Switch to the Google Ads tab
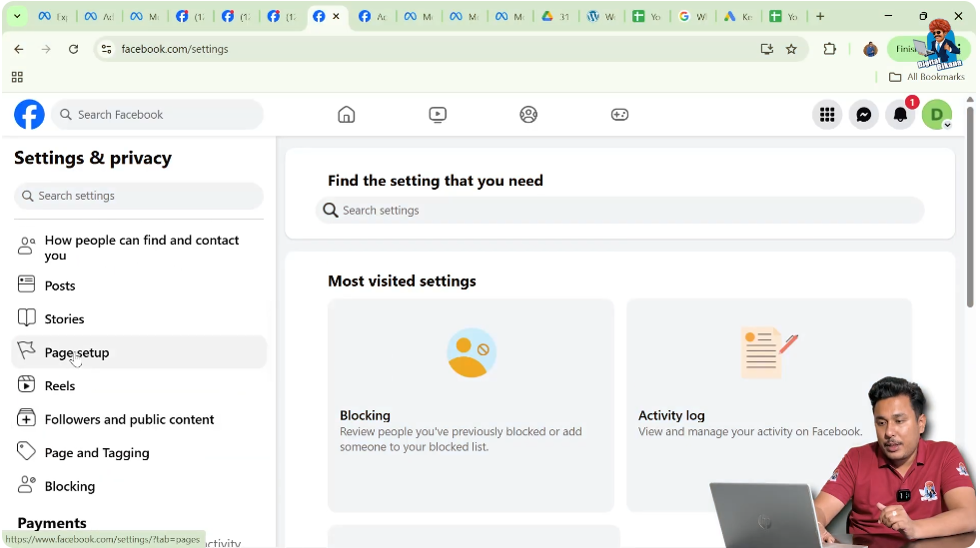 pos(738,16)
